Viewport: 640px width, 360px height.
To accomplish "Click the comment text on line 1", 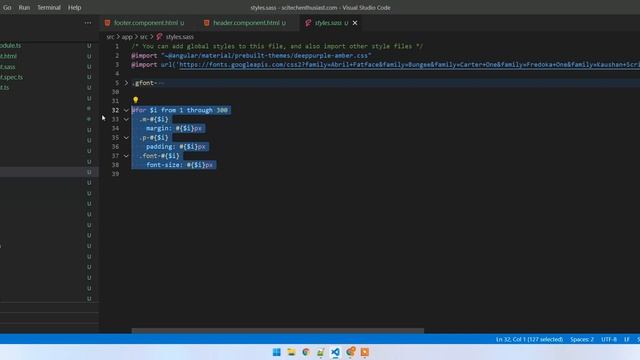I will pos(277,46).
